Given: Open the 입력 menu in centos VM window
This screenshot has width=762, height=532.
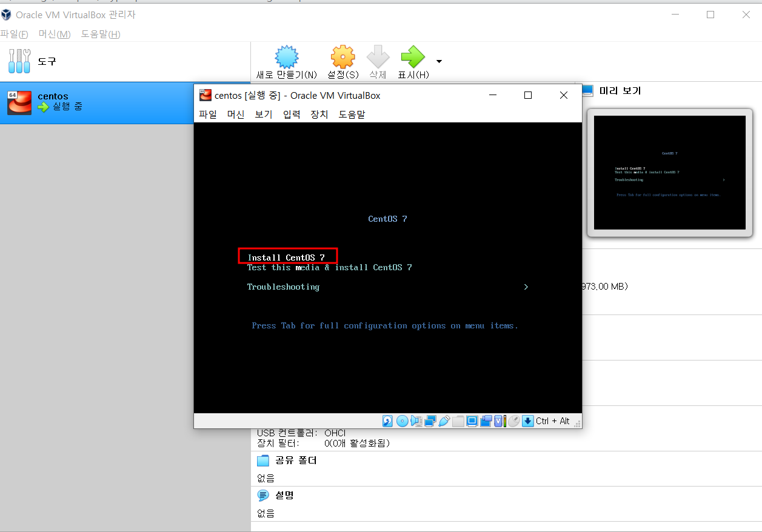Looking at the screenshot, I should (292, 114).
